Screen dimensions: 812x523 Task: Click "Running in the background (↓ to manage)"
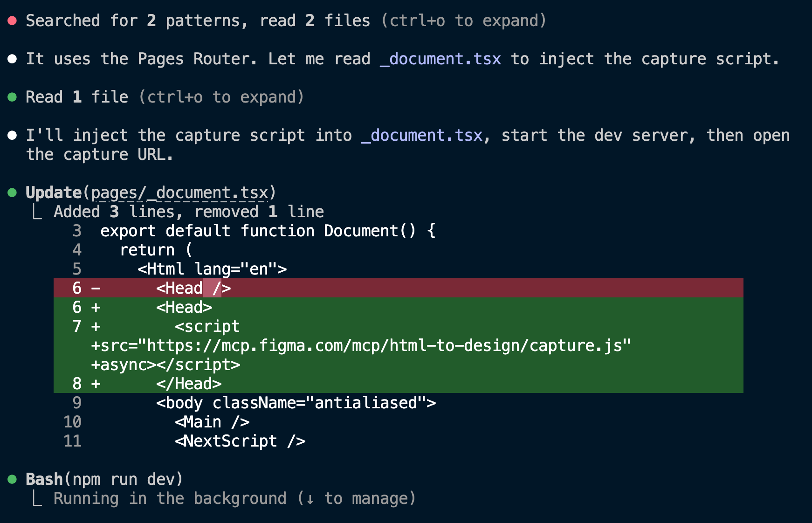tap(234, 499)
